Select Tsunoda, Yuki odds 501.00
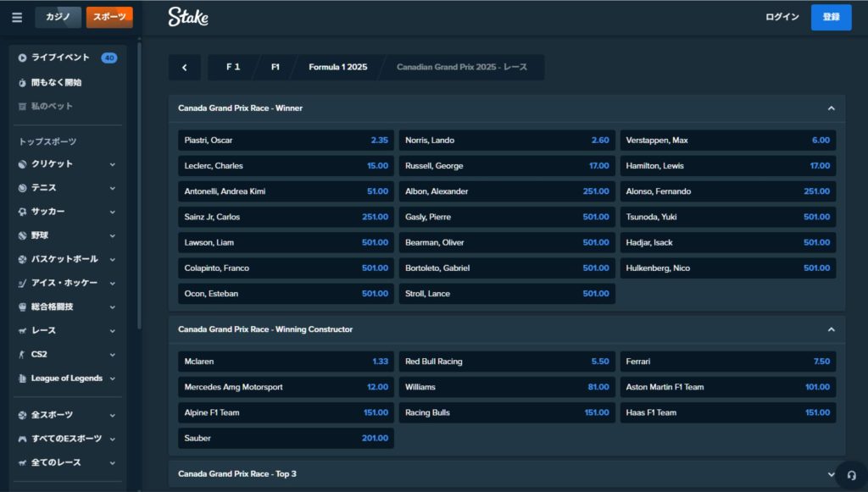The width and height of the screenshot is (868, 492). pos(728,217)
